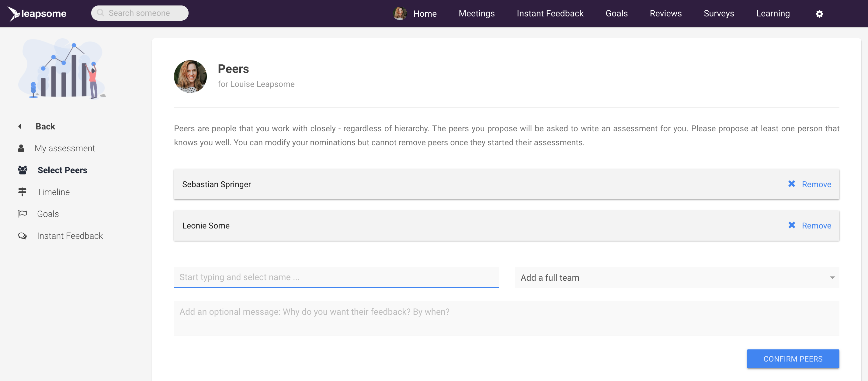Open Goals in top navigation
Image resolution: width=868 pixels, height=381 pixels.
pyautogui.click(x=616, y=13)
